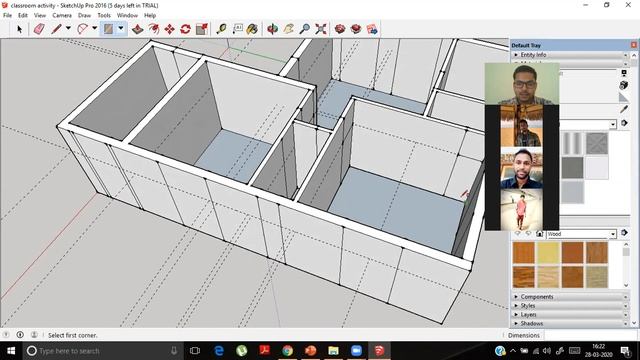This screenshot has height=360, width=640.
Task: Pick the vertical striped gray swatch
Action: tap(572, 143)
